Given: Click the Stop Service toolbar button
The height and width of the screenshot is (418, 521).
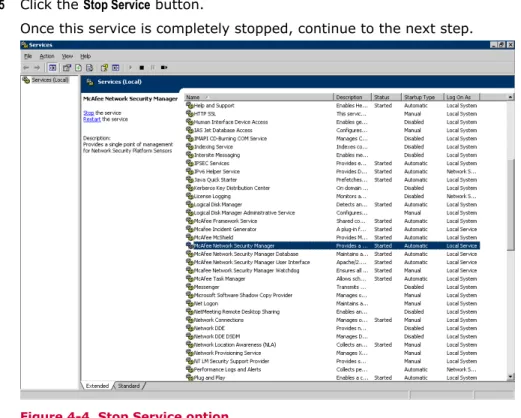Looking at the screenshot, I should pos(142,68).
